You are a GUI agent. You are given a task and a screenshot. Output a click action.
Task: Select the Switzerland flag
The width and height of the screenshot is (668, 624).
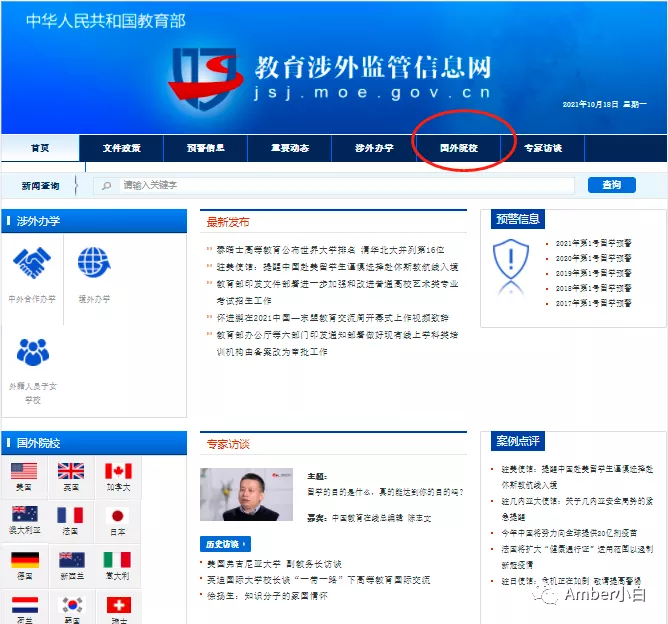pyautogui.click(x=118, y=605)
